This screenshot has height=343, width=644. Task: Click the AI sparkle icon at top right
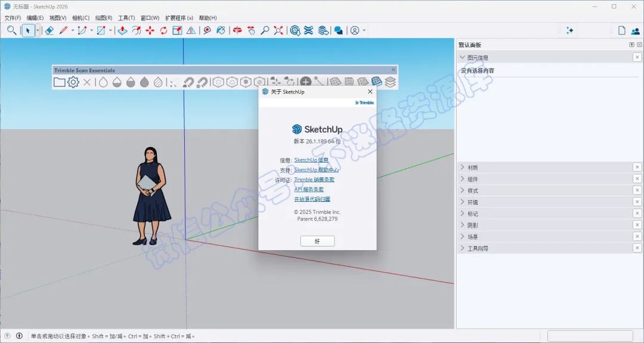point(569,30)
